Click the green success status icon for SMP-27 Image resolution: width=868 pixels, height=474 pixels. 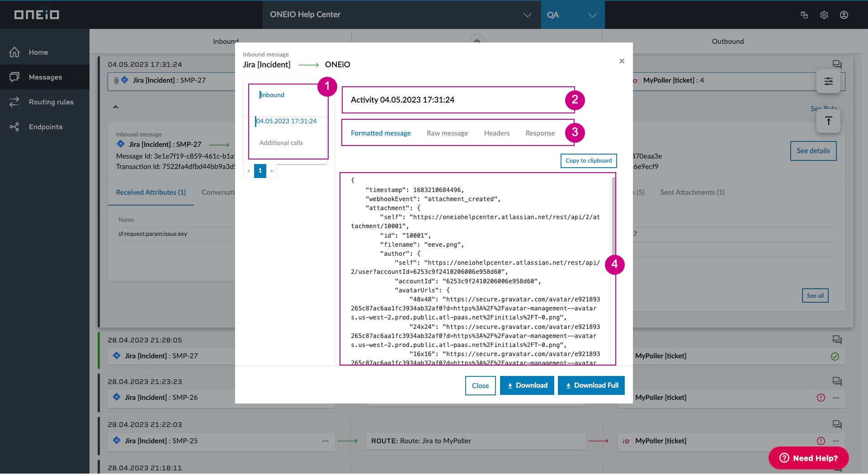[835, 357]
